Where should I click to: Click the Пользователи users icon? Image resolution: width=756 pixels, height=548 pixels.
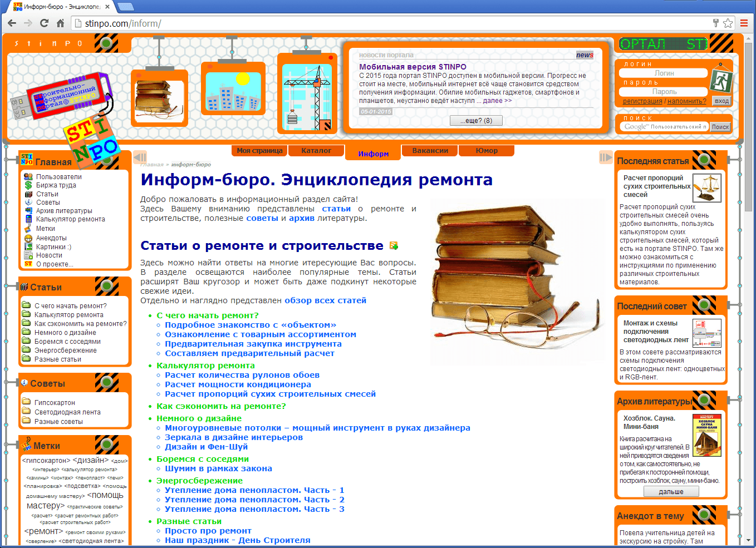point(28,176)
